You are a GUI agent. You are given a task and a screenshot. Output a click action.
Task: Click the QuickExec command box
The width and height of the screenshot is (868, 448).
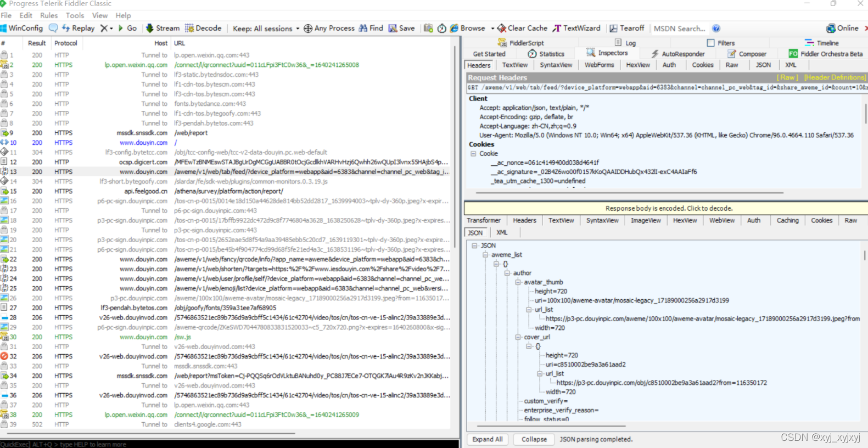(x=229, y=444)
